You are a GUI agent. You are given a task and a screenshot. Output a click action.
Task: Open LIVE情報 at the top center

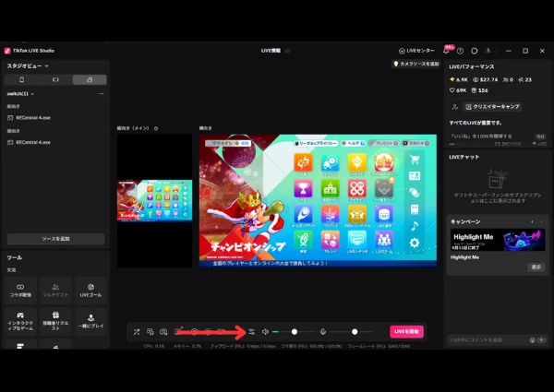tap(271, 51)
